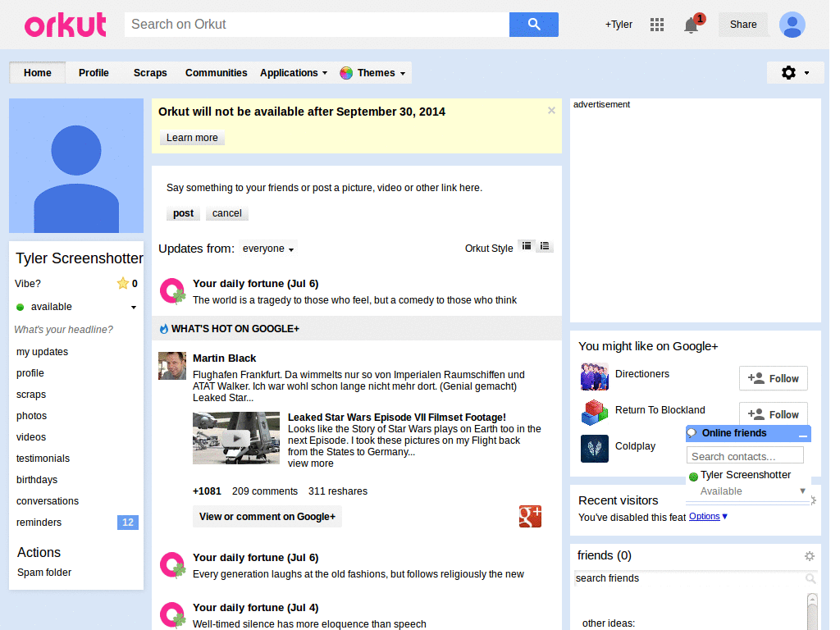Click the Vibe star icon

[123, 283]
